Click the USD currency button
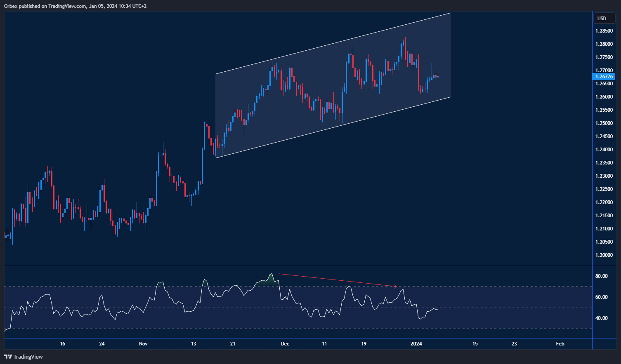Image resolution: width=621 pixels, height=364 pixels. pyautogui.click(x=604, y=18)
